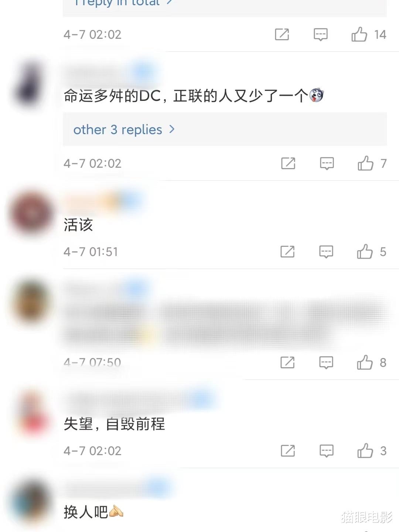Image resolution: width=399 pixels, height=532 pixels.
Task: Share the DC comment posted 4-7 02:02
Action: tap(288, 163)
